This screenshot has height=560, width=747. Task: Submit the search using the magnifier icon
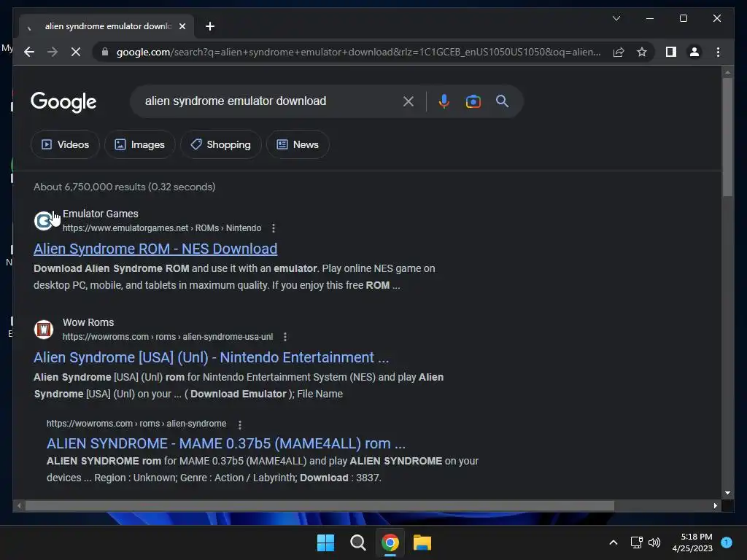coord(502,101)
